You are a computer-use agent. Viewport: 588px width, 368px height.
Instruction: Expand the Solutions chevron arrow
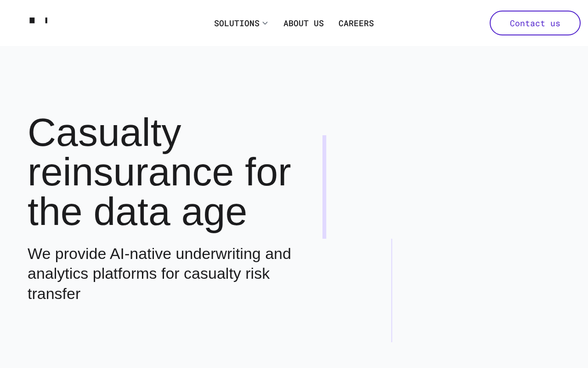[265, 23]
